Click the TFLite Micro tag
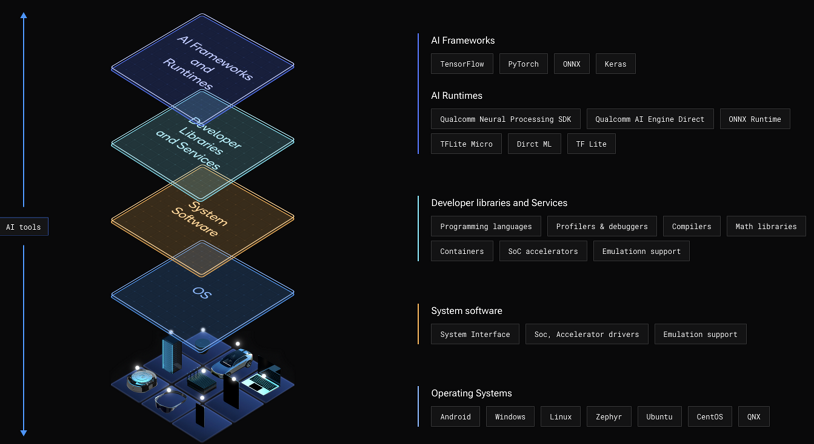814x444 pixels. [466, 144]
